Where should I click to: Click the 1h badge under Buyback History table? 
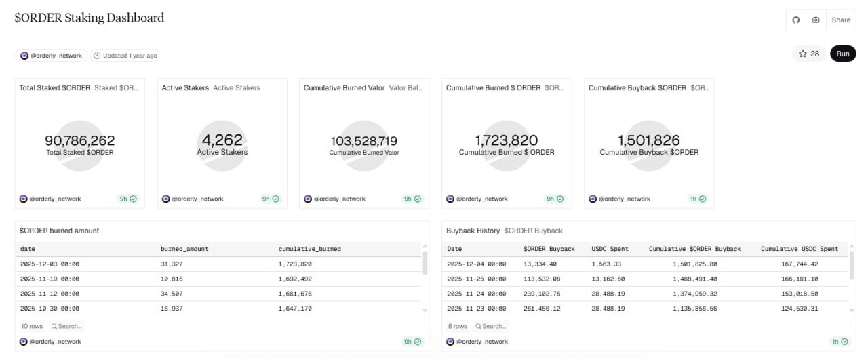[x=840, y=342]
